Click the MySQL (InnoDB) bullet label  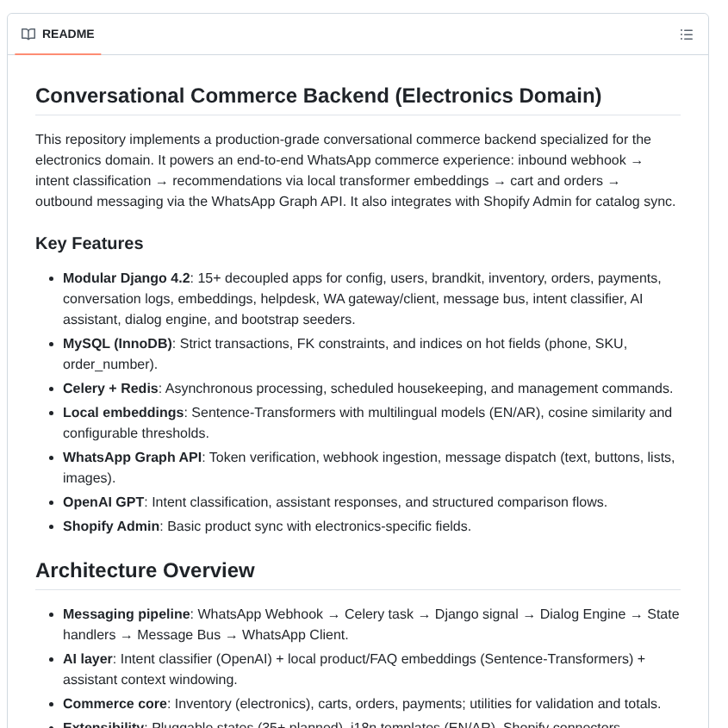pos(117,344)
